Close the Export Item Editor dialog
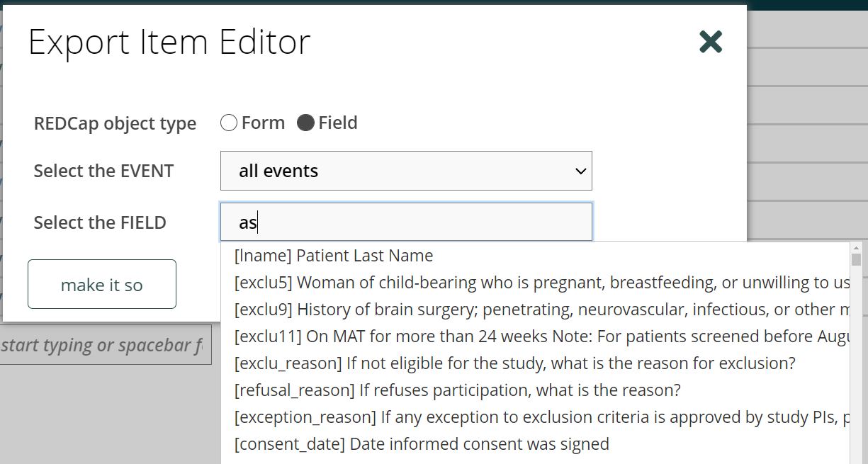The height and width of the screenshot is (464, 868). (711, 42)
